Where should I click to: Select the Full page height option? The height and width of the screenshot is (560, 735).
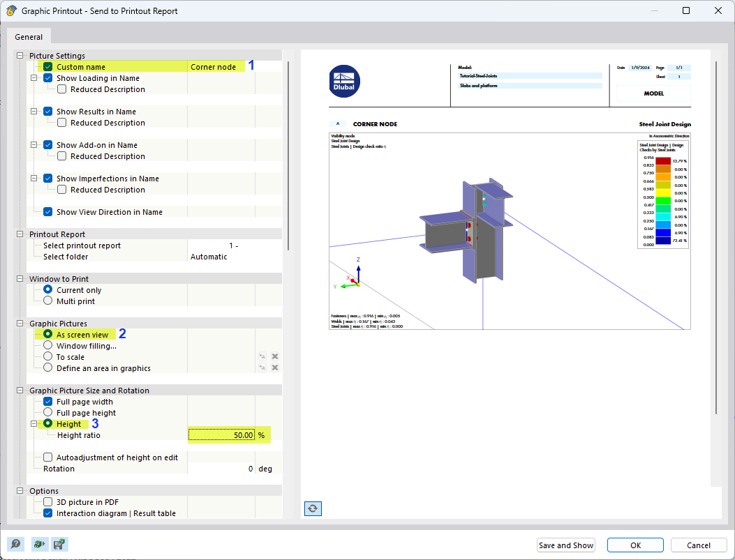pos(47,413)
